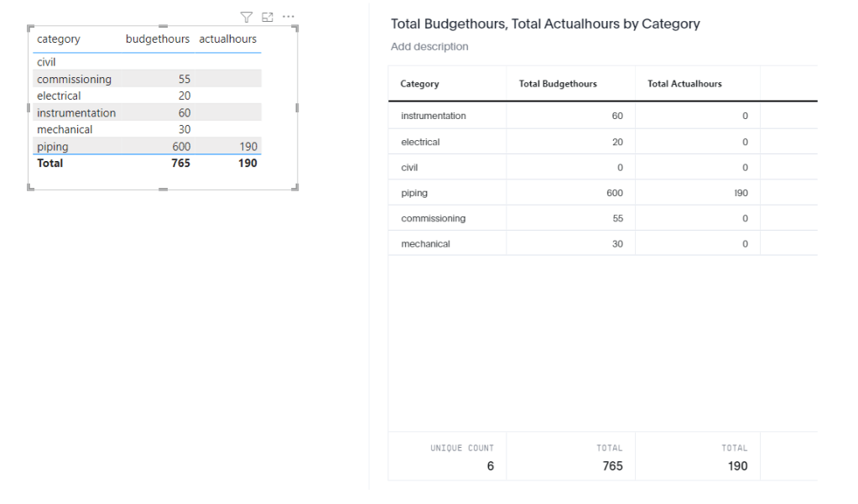
Task: Click the bottom-right corner resize handle
Action: [x=295, y=187]
